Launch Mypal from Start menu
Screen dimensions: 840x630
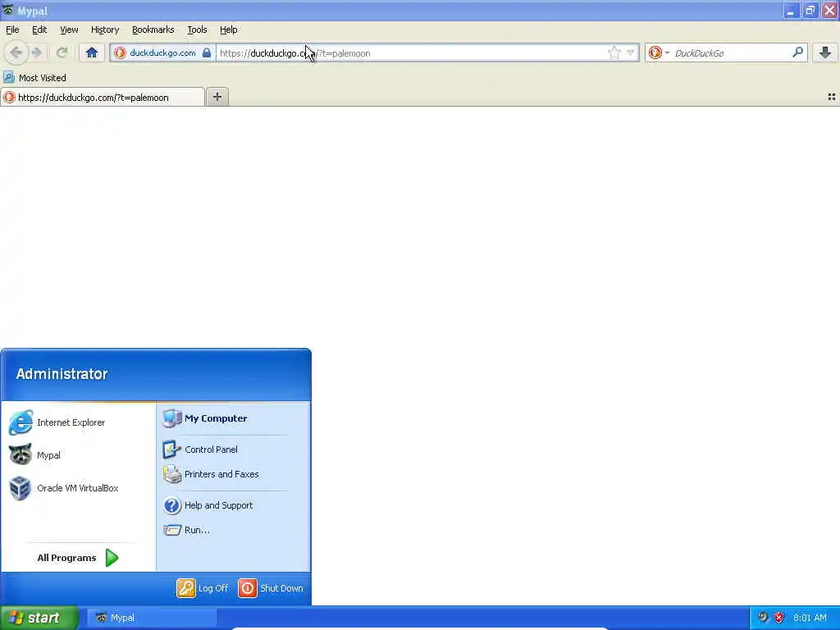click(x=78, y=454)
